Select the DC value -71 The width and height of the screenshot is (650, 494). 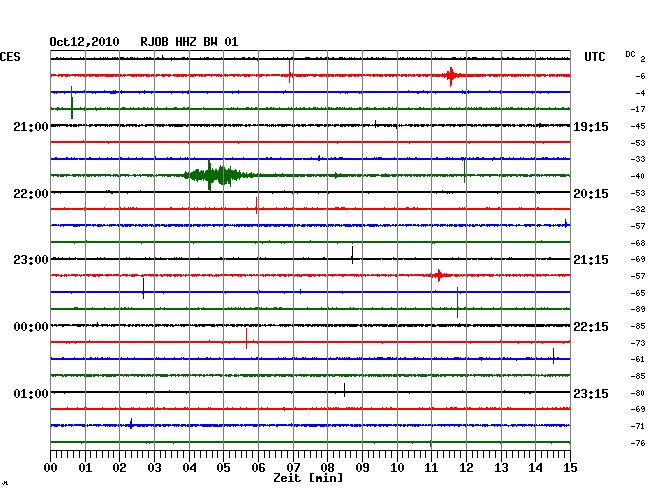638,426
